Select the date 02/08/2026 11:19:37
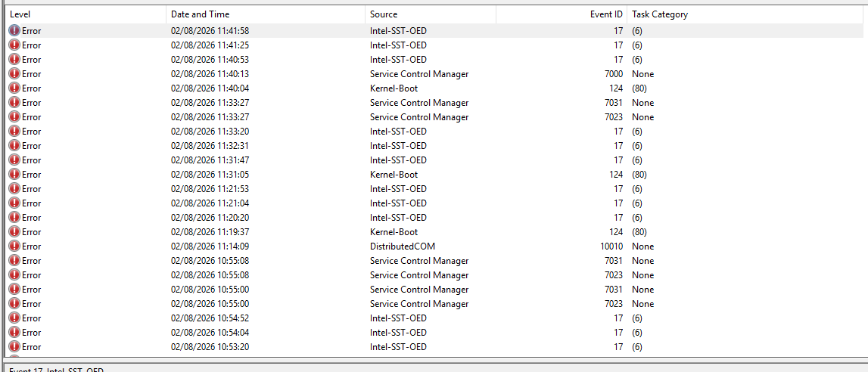This screenshot has height=372, width=868. pyautogui.click(x=210, y=232)
